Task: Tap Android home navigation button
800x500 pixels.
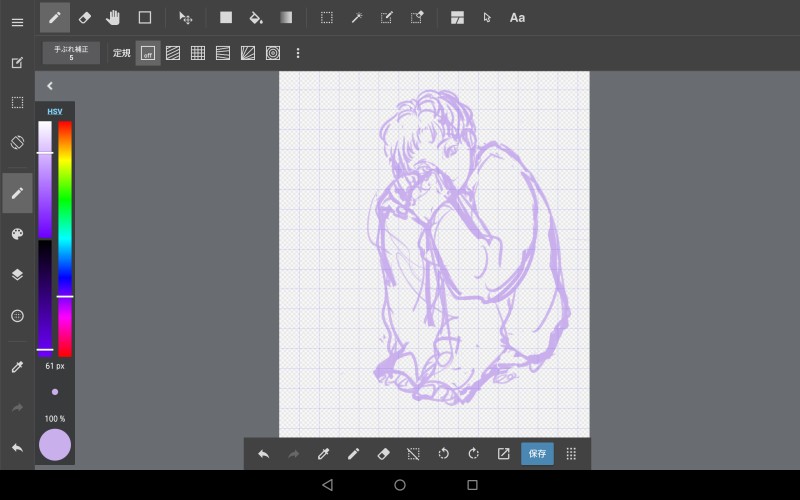Action: coord(400,485)
